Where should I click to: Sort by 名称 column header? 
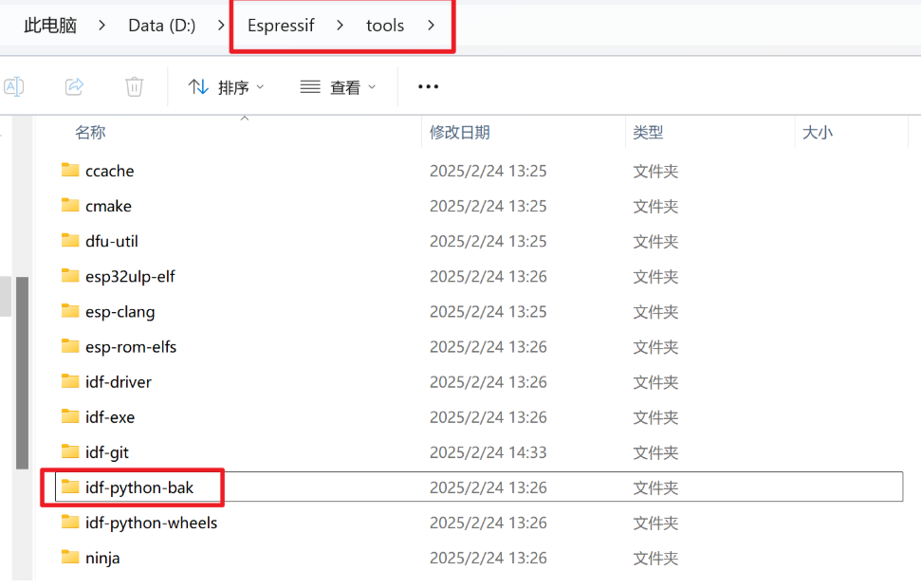[90, 133]
